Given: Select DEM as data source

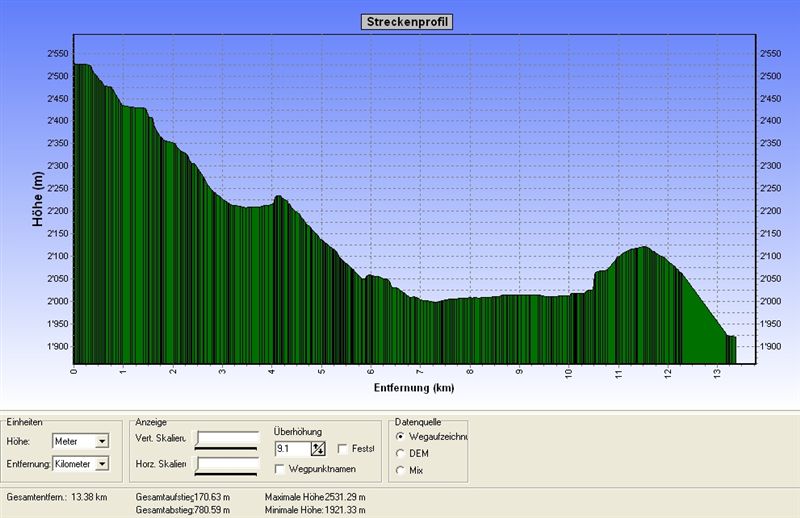Looking at the screenshot, I should (401, 453).
